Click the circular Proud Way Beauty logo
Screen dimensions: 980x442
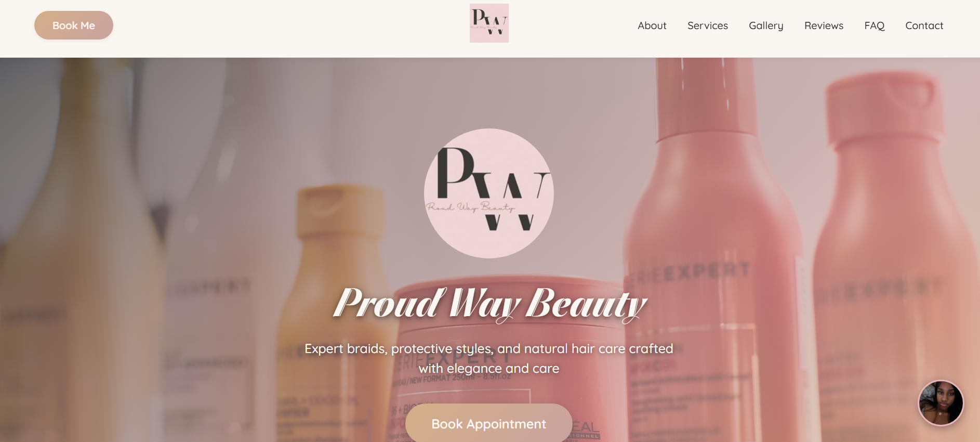pos(489,193)
